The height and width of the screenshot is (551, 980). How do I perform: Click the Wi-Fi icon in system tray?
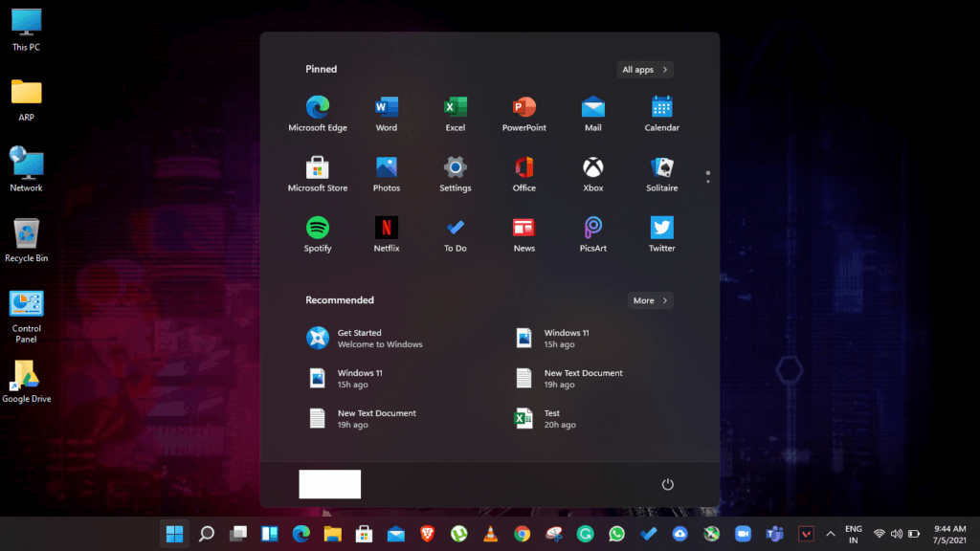[880, 534]
